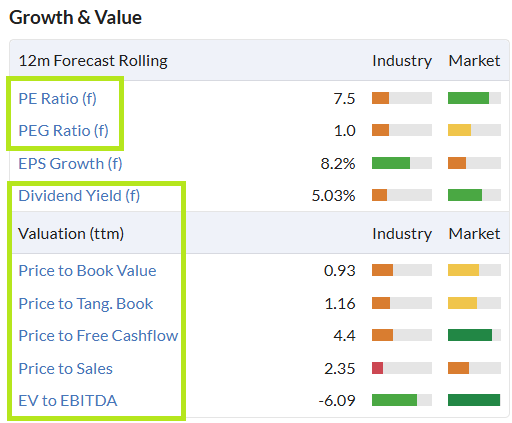Select the EPS Growth value 8.2%
Screen dimensions: 512x423
click(338, 164)
